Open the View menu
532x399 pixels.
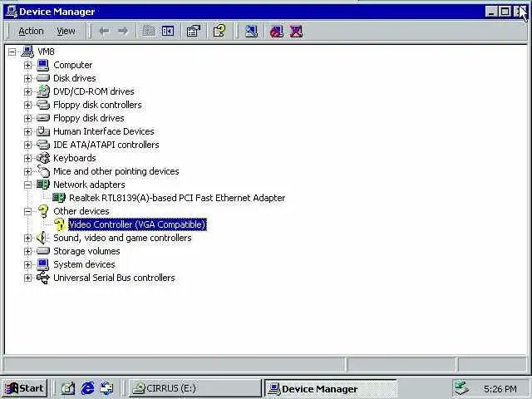pyautogui.click(x=66, y=32)
